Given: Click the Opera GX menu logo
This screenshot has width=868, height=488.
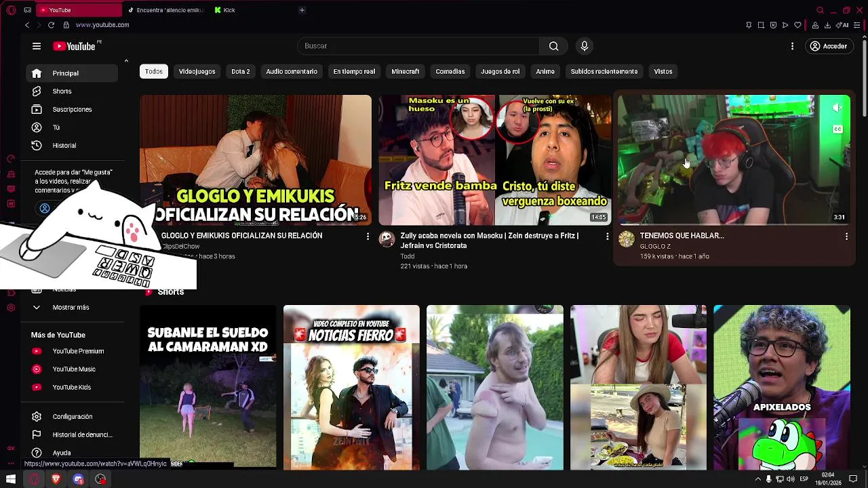Looking at the screenshot, I should pos(11,10).
